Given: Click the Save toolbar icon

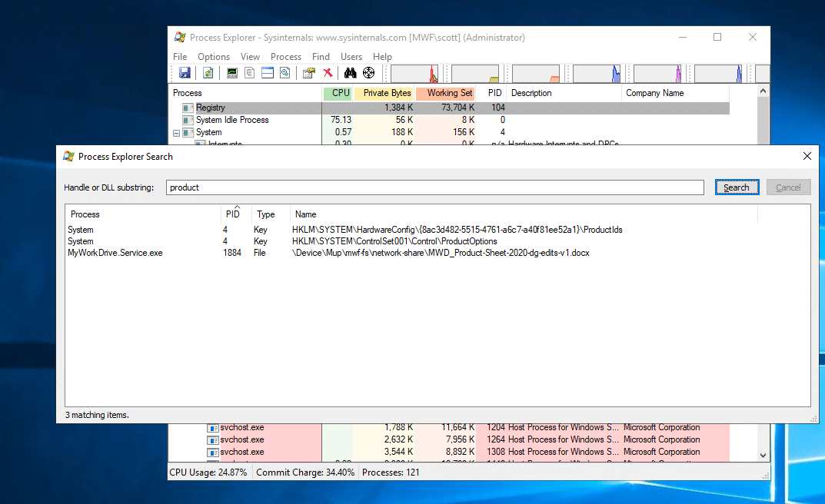Looking at the screenshot, I should click(185, 73).
